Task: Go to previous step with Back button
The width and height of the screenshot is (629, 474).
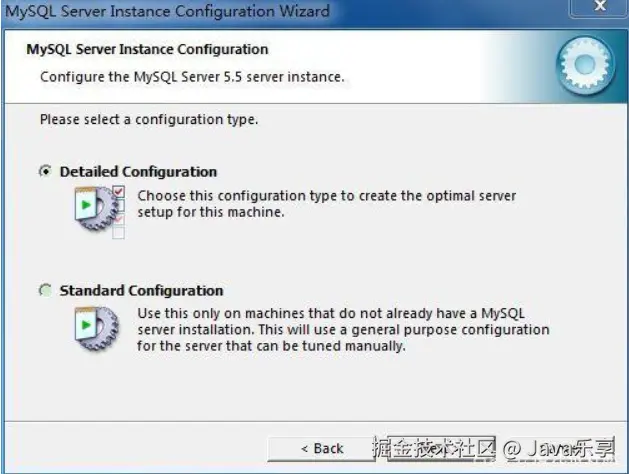Action: (x=322, y=449)
